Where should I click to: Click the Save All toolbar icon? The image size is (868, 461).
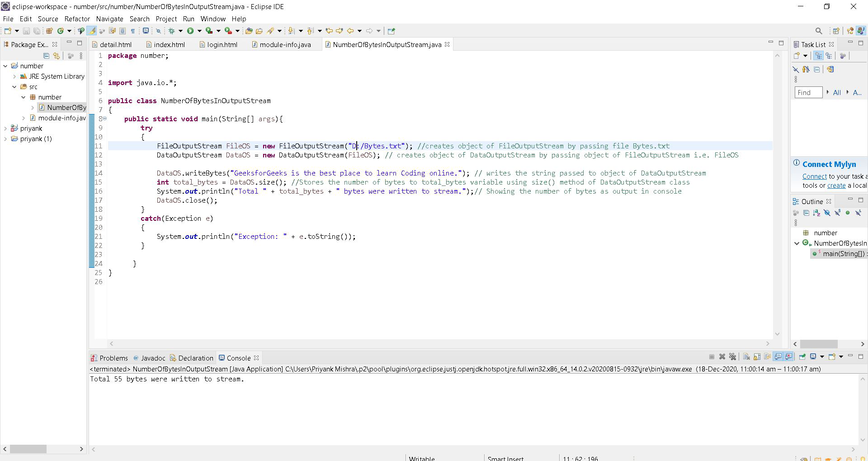37,31
